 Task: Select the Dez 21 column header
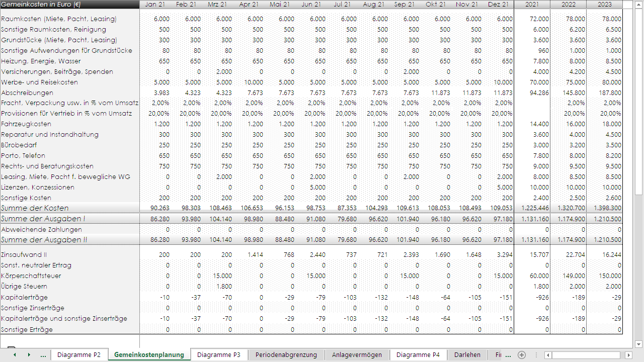coord(499,5)
